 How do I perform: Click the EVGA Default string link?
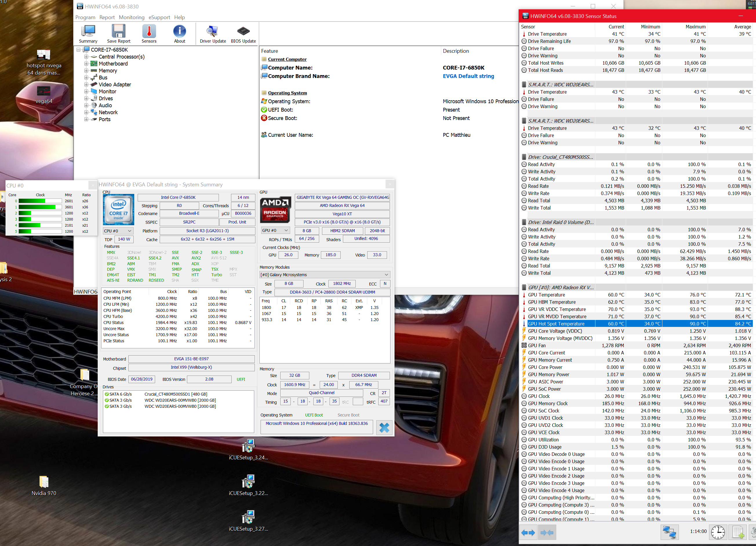pos(468,76)
